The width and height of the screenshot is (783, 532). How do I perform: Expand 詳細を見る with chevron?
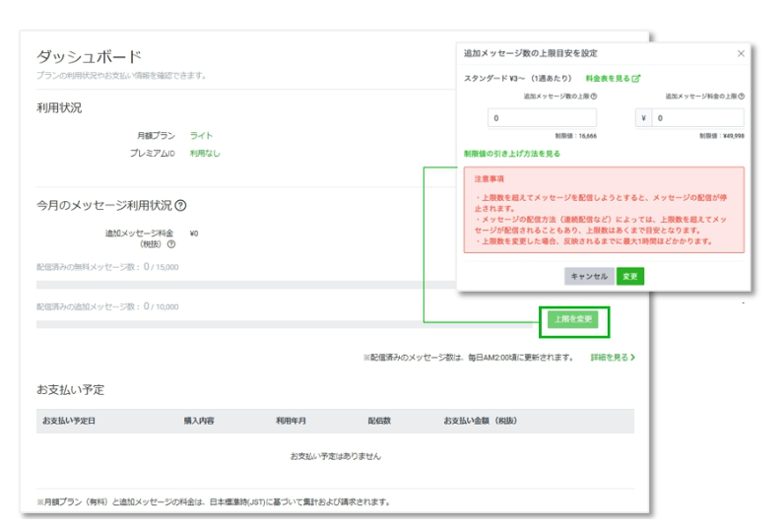pyautogui.click(x=612, y=358)
